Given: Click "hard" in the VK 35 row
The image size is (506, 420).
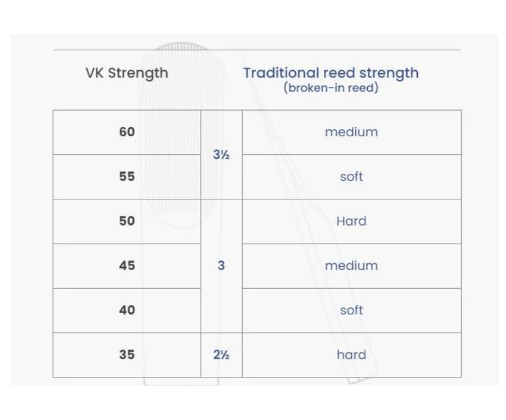Looking at the screenshot, I should 352,355.
